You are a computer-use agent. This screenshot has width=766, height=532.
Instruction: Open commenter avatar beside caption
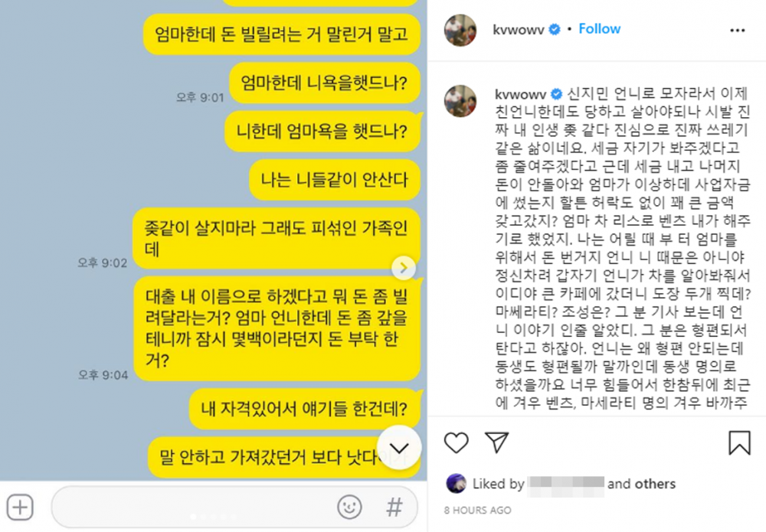[x=460, y=101]
